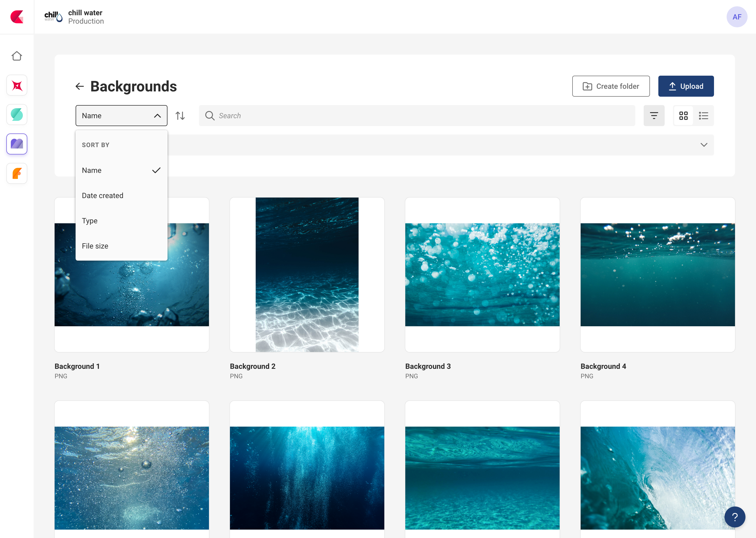Open the orange F app in sidebar
This screenshot has height=538, width=756.
pyautogui.click(x=17, y=173)
